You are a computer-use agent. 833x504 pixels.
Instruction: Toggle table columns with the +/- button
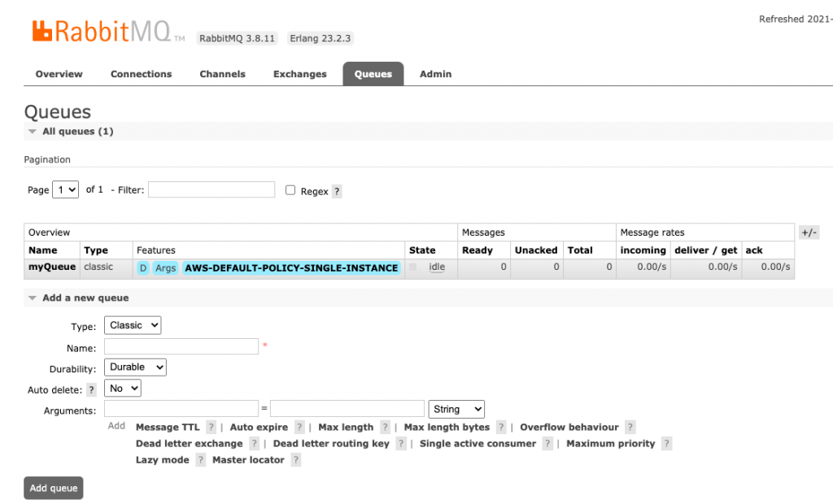[809, 232]
